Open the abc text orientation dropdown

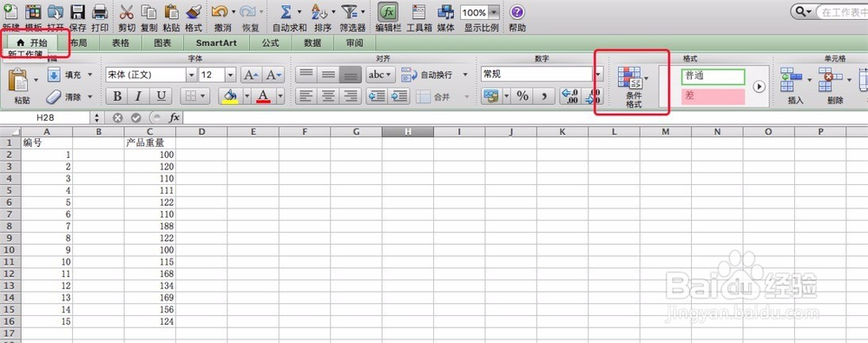[380, 75]
